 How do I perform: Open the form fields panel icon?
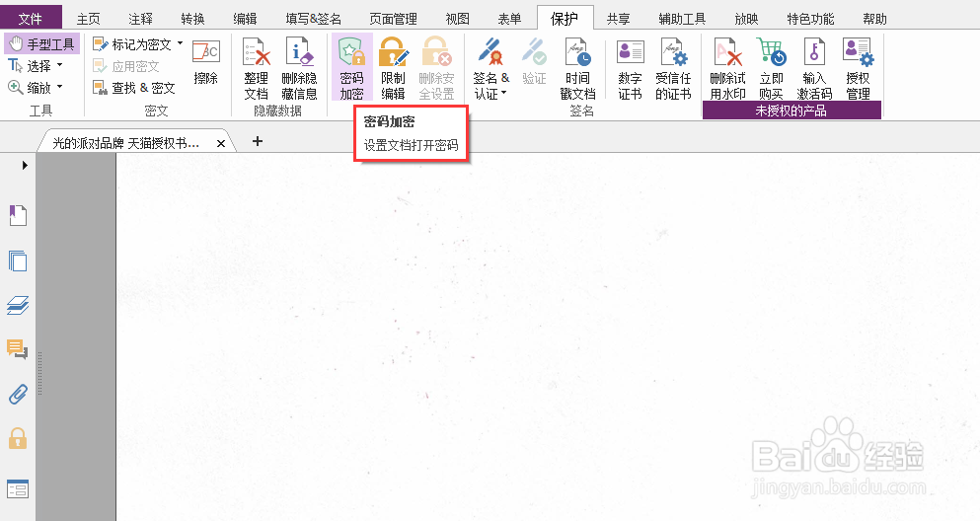point(18,489)
